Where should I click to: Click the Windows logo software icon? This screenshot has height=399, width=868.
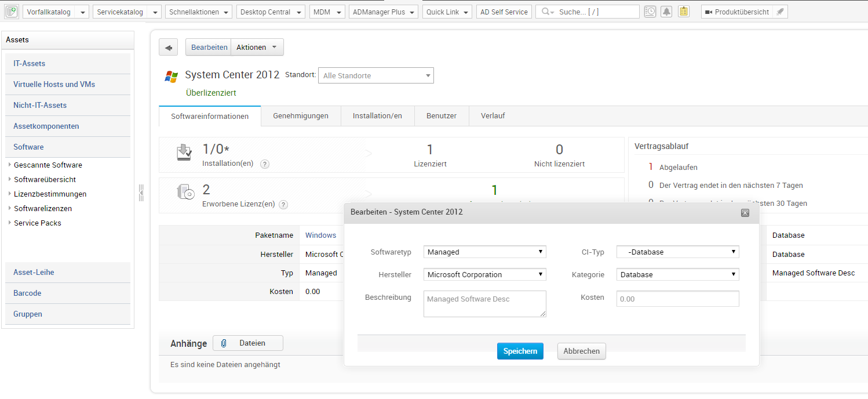click(x=171, y=76)
